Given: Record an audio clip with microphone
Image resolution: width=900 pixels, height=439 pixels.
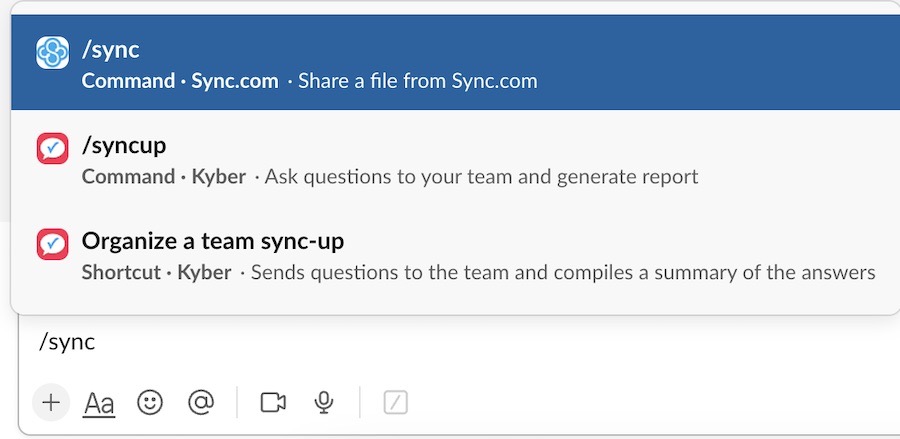Looking at the screenshot, I should coord(324,402).
